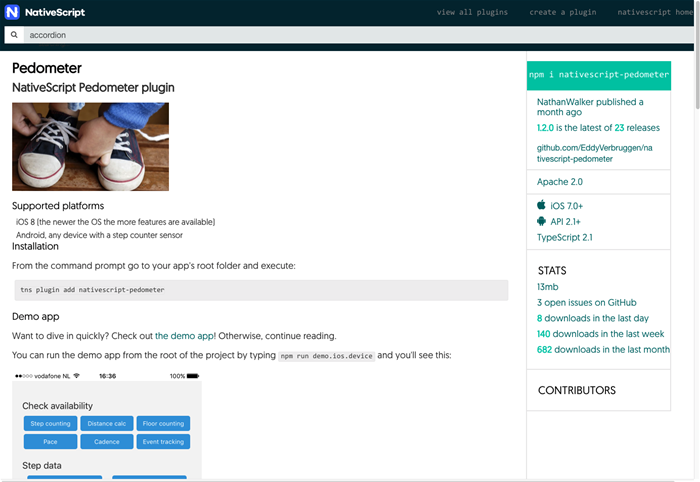The width and height of the screenshot is (700, 482).
Task: Click the Demo app heading
Action: point(36,316)
